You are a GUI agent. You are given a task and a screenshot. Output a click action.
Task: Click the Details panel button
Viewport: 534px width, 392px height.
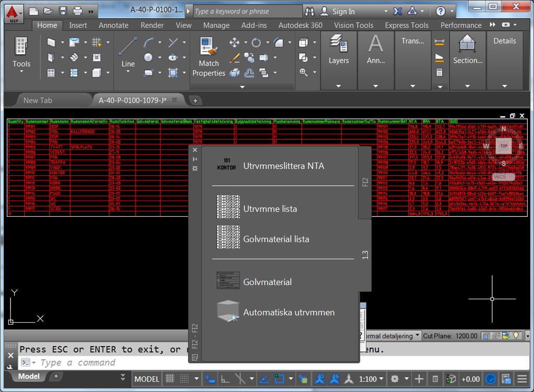(504, 41)
